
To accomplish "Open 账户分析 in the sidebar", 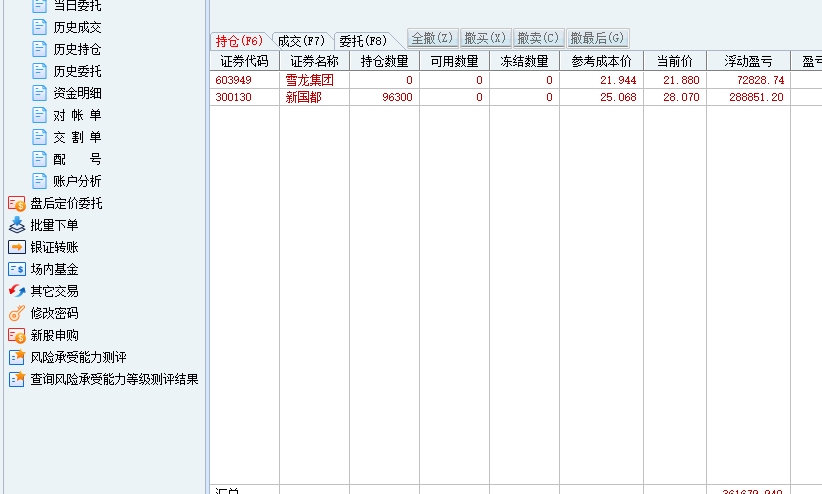I will 77,181.
